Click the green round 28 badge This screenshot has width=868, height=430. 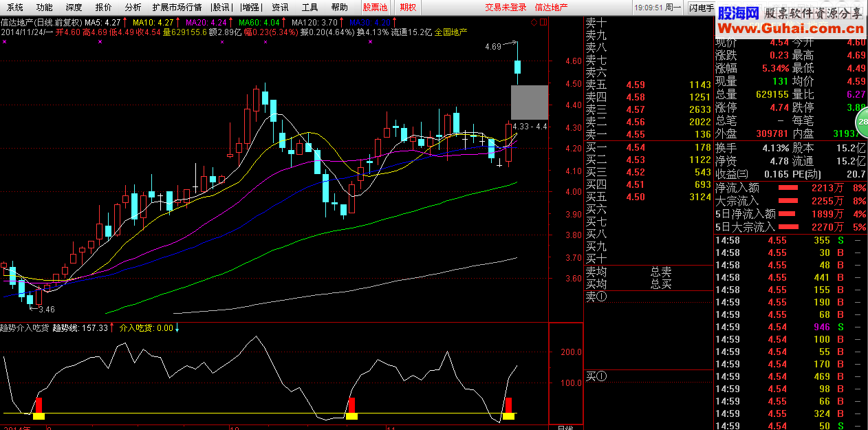tap(862, 123)
